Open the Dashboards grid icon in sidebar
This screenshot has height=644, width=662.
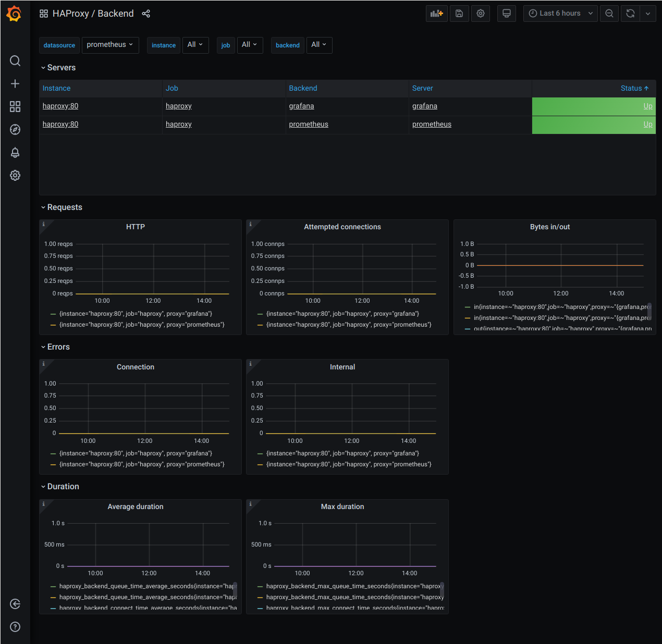pos(15,107)
